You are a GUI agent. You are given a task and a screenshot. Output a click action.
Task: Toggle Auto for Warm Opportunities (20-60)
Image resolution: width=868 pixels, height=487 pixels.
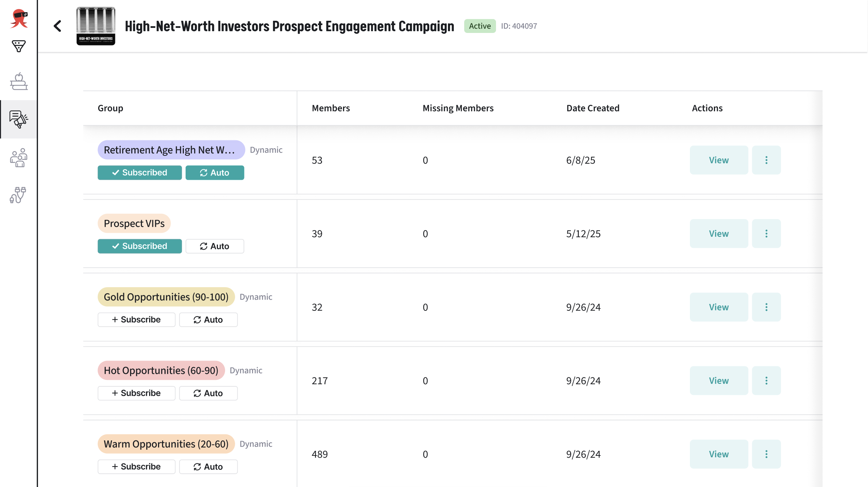(x=208, y=467)
